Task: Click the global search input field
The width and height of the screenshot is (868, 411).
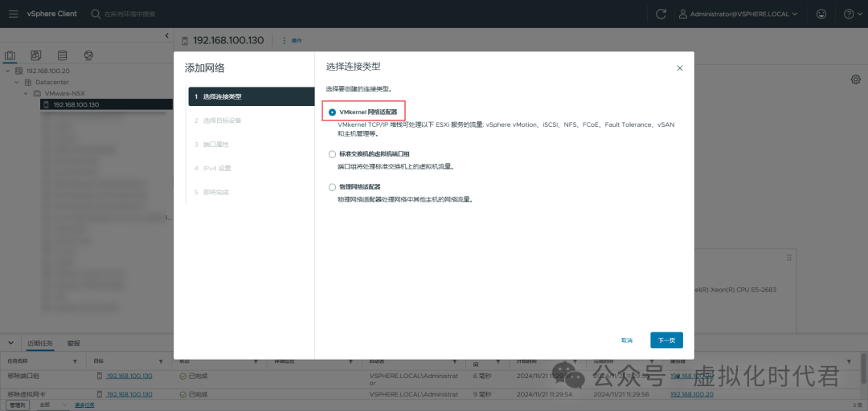Action: [130, 14]
